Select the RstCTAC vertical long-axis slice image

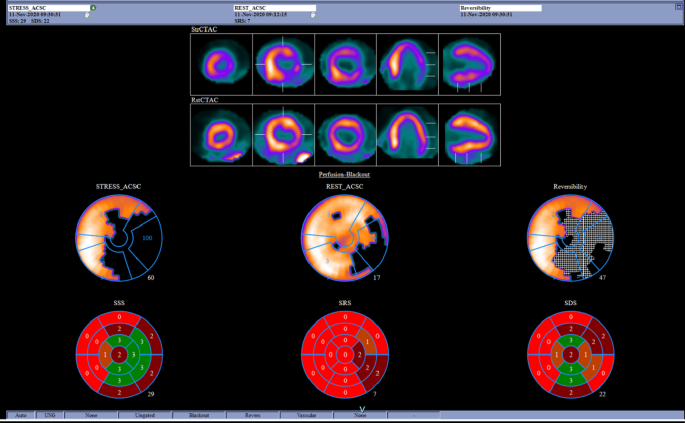click(x=407, y=134)
